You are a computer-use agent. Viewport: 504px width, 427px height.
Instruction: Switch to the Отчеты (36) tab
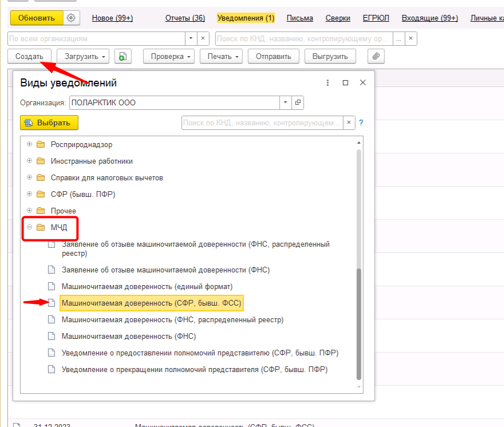[x=184, y=18]
